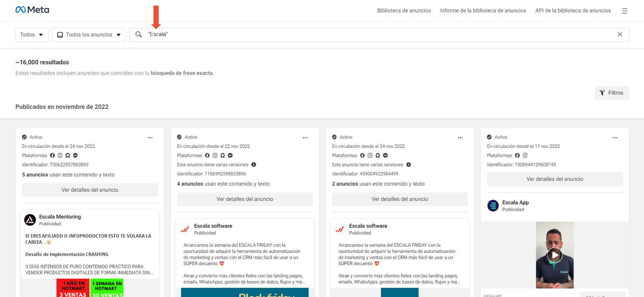The height and width of the screenshot is (297, 644).
Task: Open three-dot menu on Escala App ad
Action: [x=615, y=138]
